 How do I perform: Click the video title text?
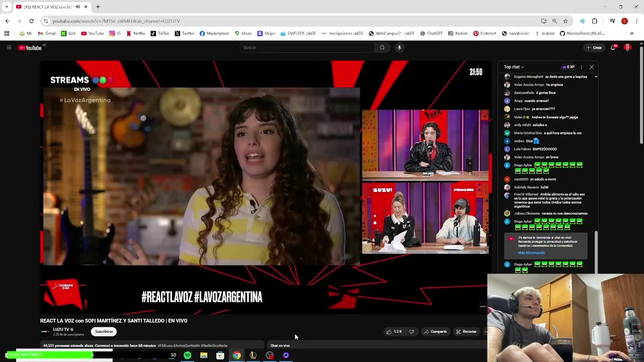point(114,321)
